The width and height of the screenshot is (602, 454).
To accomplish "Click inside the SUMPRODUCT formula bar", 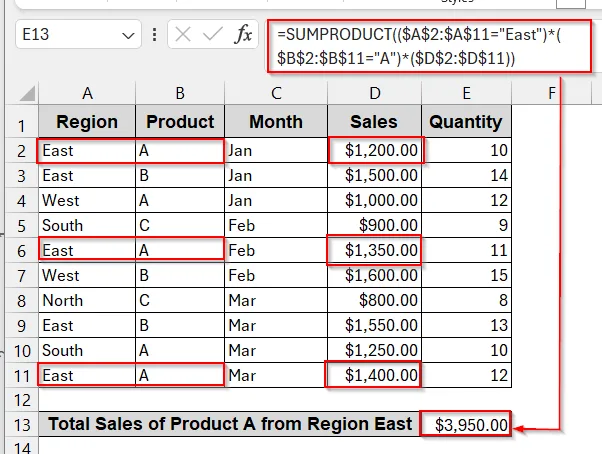I will (429, 46).
